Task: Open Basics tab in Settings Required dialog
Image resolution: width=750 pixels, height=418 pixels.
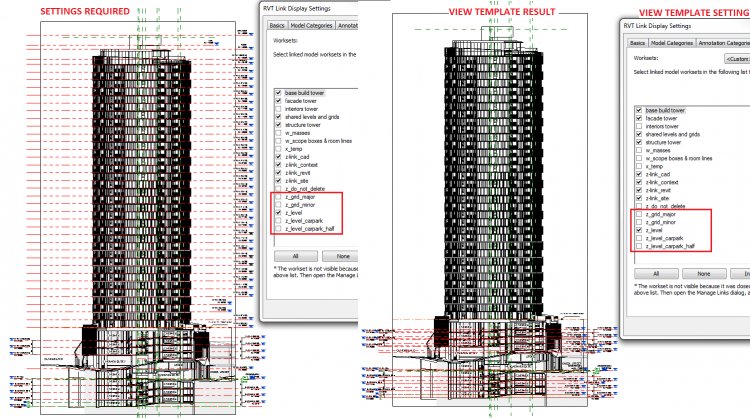Action: (x=277, y=25)
